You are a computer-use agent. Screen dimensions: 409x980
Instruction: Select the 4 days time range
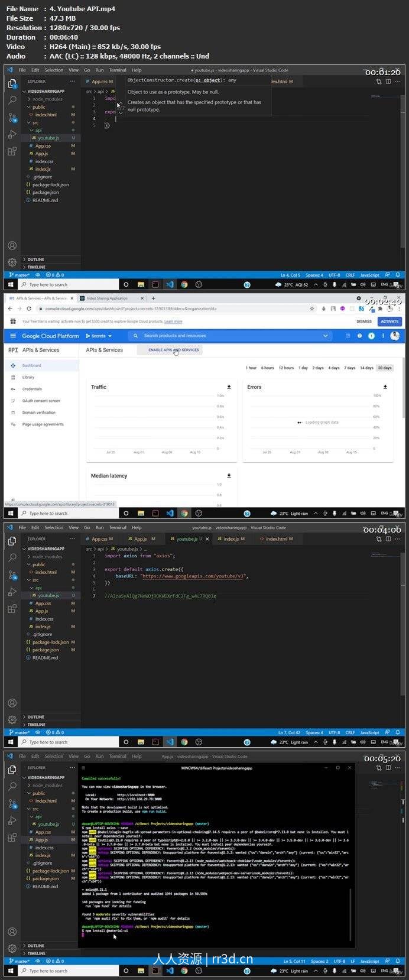[334, 368]
